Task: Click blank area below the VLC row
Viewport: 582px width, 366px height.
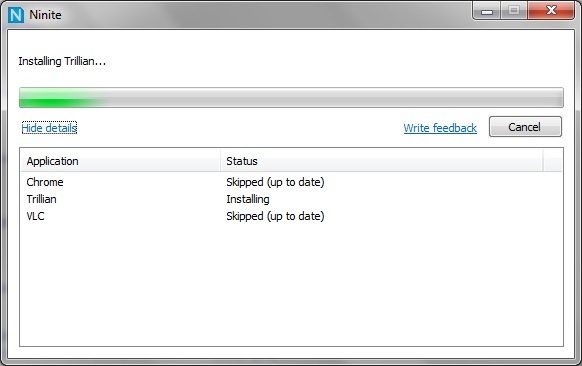Action: point(292,284)
